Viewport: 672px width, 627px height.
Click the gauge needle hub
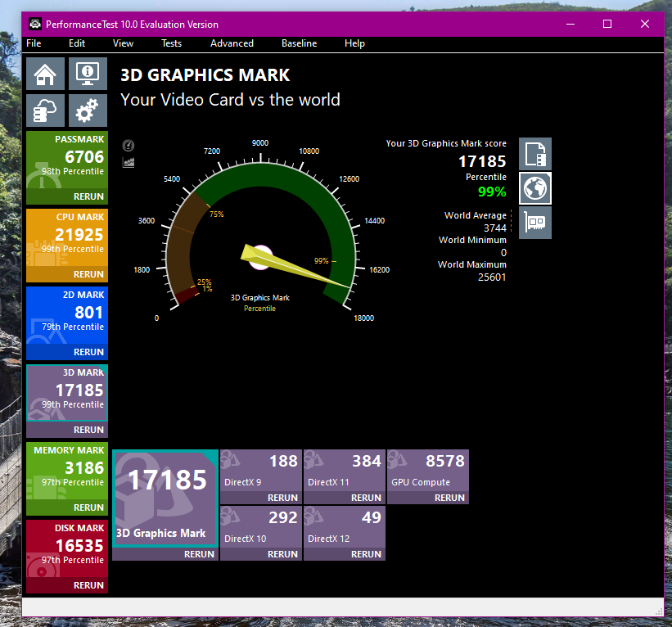point(260,257)
